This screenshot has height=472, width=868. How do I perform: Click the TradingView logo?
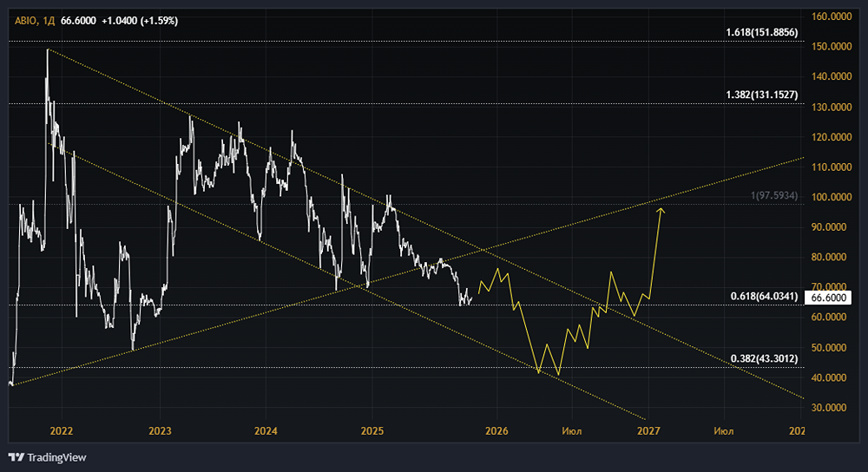pyautogui.click(x=48, y=457)
